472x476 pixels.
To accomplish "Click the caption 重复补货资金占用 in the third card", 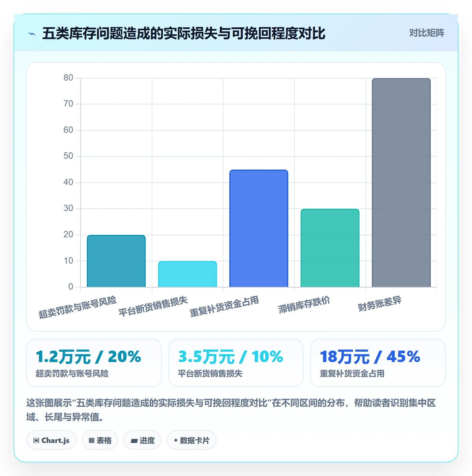I will tap(352, 374).
